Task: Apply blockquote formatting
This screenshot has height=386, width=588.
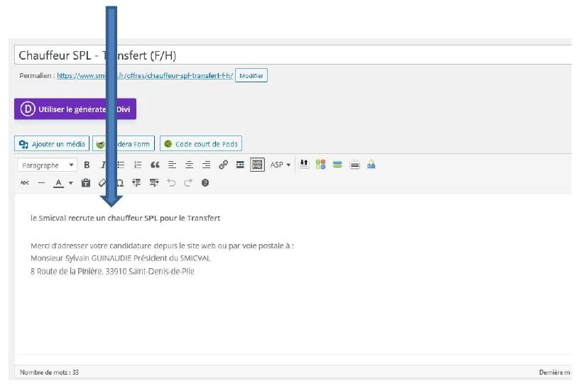Action: coord(155,165)
